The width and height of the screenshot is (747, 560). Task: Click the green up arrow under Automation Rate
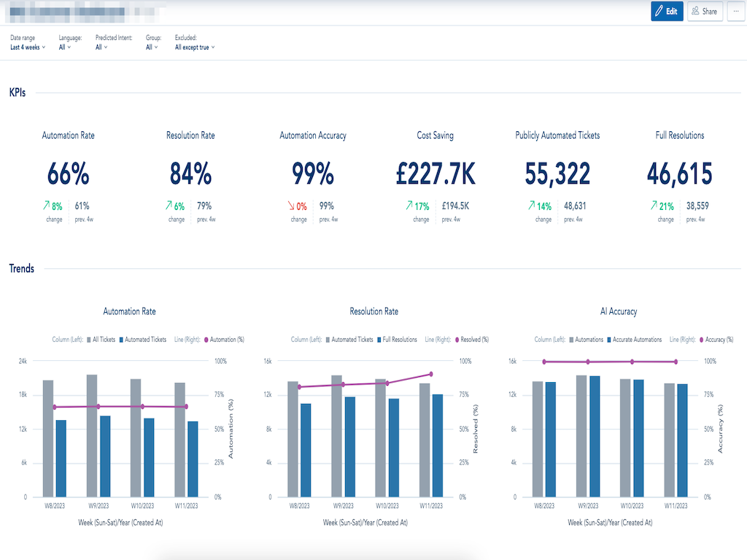[x=46, y=206]
